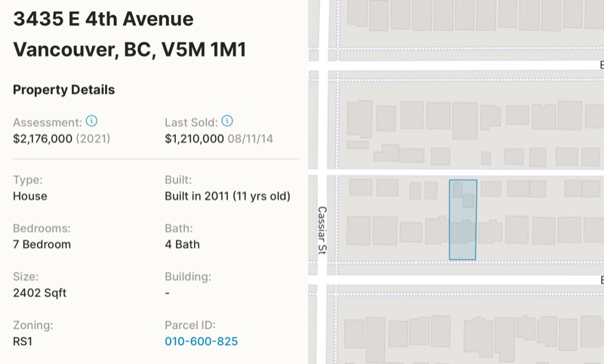Viewport: 604px width, 364px height.
Task: Click the Vancouver, BC, V5M 1M1 text
Action: [129, 49]
